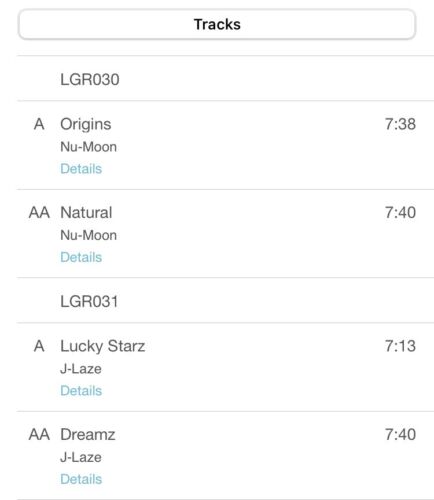Viewport: 434px width, 500px height.
Task: Click Nu-Moon artist under Origins
Action: [x=88, y=147]
